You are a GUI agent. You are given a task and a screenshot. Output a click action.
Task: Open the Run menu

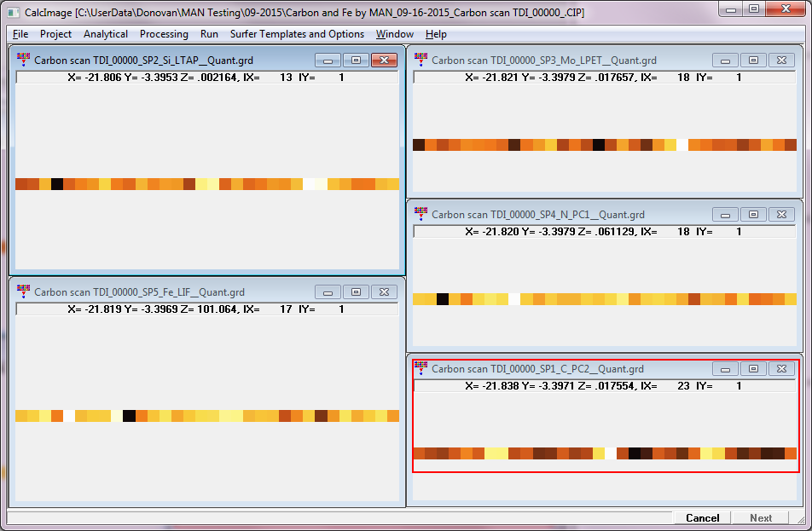[209, 34]
